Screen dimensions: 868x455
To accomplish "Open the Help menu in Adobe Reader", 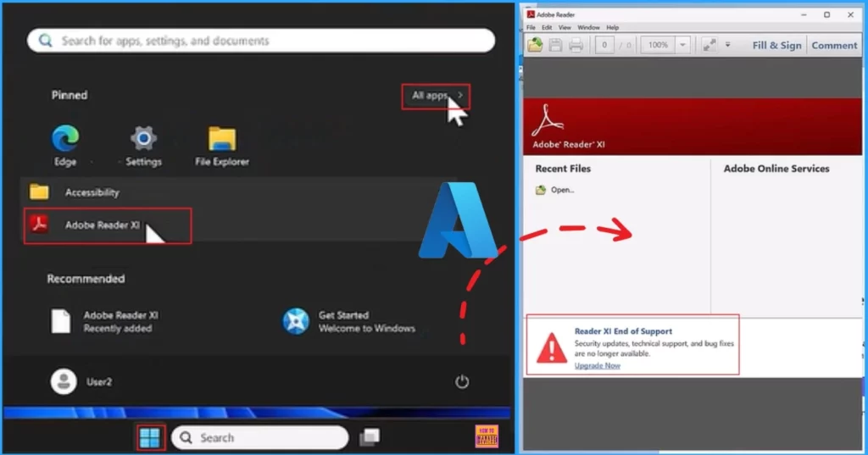I will click(x=612, y=27).
